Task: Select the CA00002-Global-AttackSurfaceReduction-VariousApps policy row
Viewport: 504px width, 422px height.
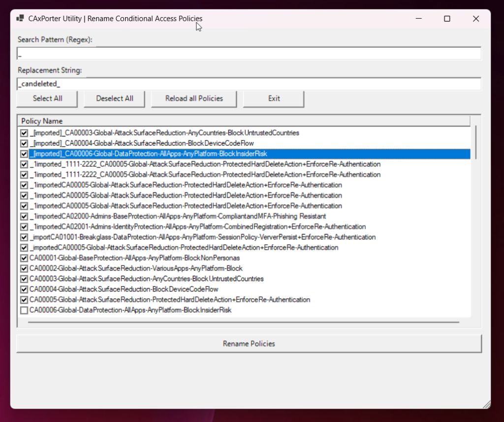Action: 136,268
